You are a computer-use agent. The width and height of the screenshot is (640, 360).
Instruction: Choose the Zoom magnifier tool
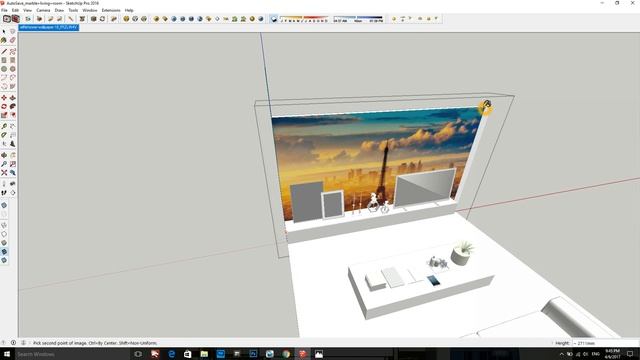pyautogui.click(x=4, y=164)
